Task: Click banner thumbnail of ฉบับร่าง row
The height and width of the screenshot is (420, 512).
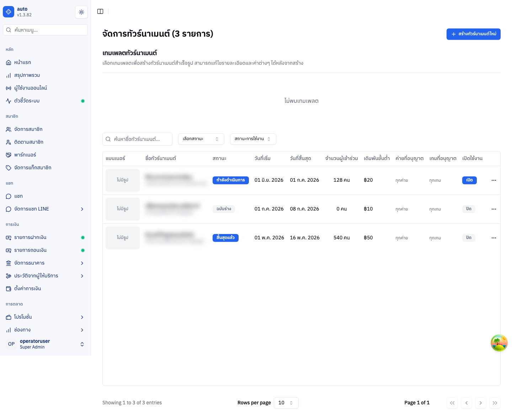Action: click(123, 209)
